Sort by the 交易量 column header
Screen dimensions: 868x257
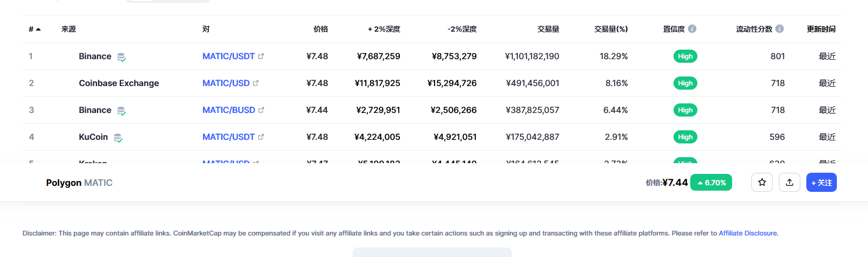(x=548, y=29)
